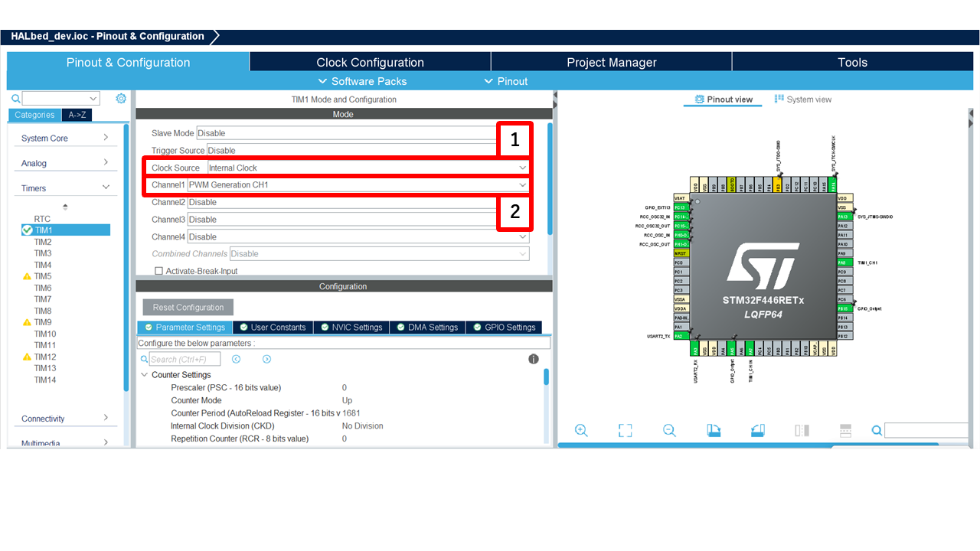This screenshot has width=980, height=551.
Task: Open the Channel1 dropdown
Action: pyautogui.click(x=358, y=185)
